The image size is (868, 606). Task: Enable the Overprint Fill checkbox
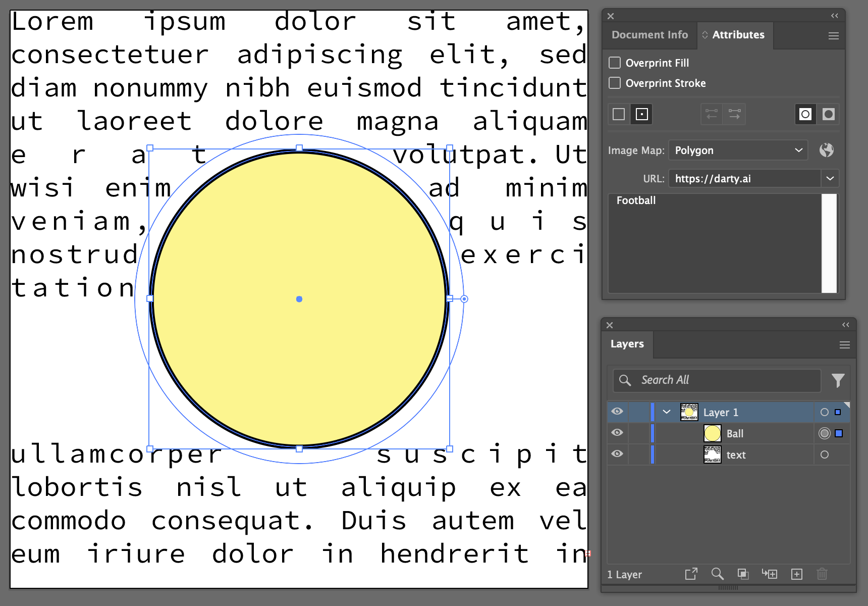pos(615,63)
